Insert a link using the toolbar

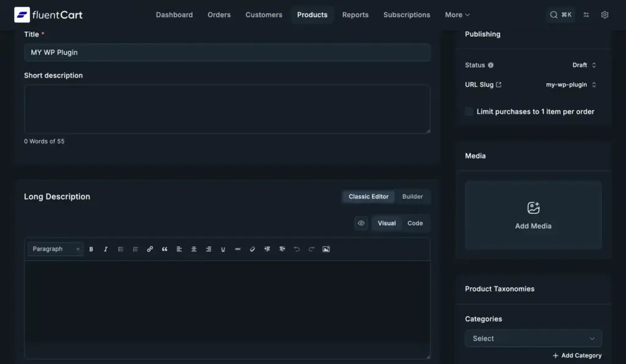point(150,249)
